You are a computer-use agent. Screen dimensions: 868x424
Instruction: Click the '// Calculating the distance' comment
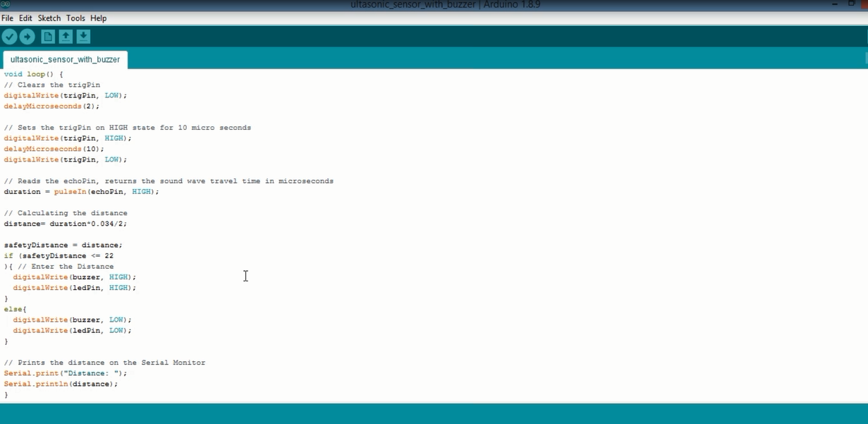click(x=66, y=213)
